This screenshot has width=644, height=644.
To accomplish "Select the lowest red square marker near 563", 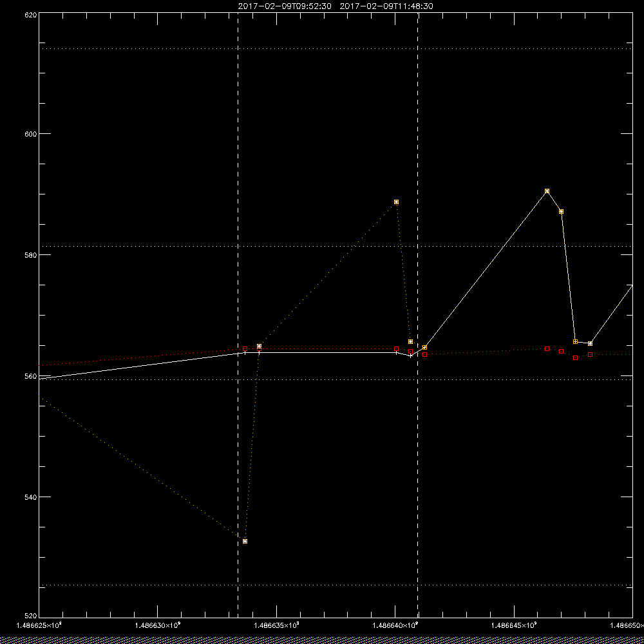I will (x=575, y=357).
